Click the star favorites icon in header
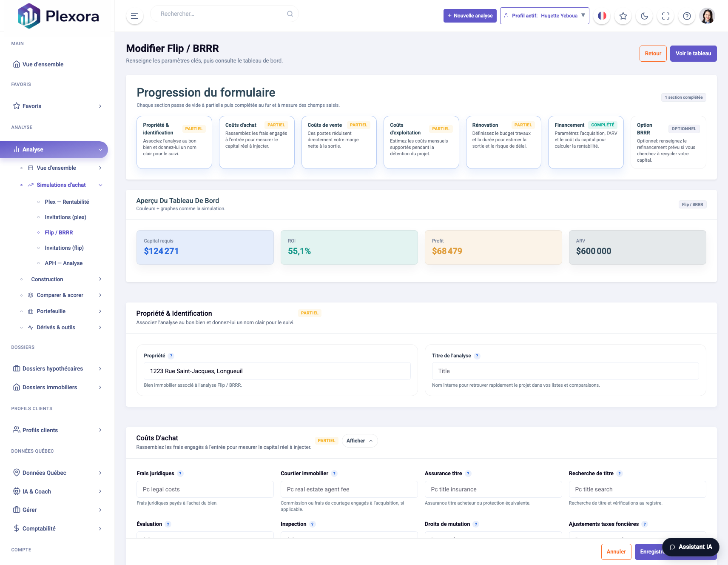The width and height of the screenshot is (728, 565). pyautogui.click(x=623, y=16)
